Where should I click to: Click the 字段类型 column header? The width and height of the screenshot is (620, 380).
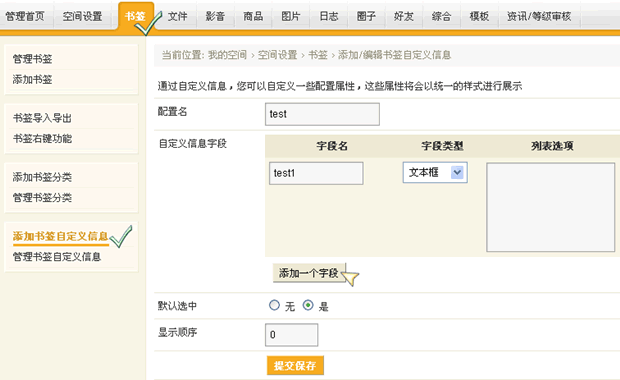click(x=442, y=146)
